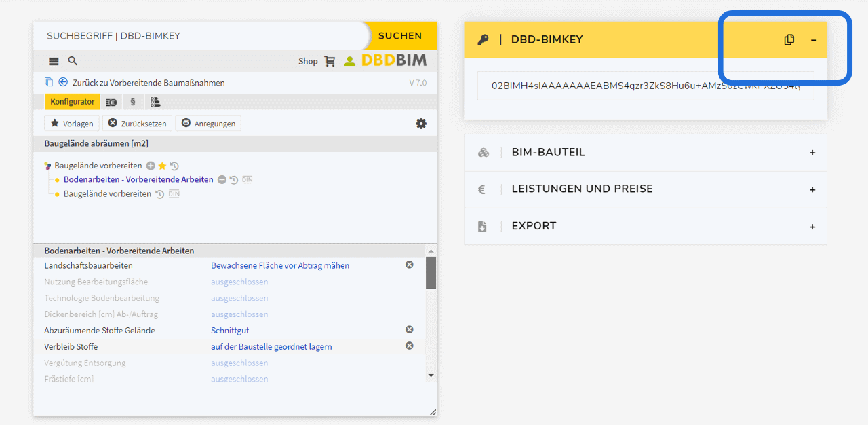The width and height of the screenshot is (868, 425).
Task: Switch to the Konfigurator tab
Action: pyautogui.click(x=72, y=102)
